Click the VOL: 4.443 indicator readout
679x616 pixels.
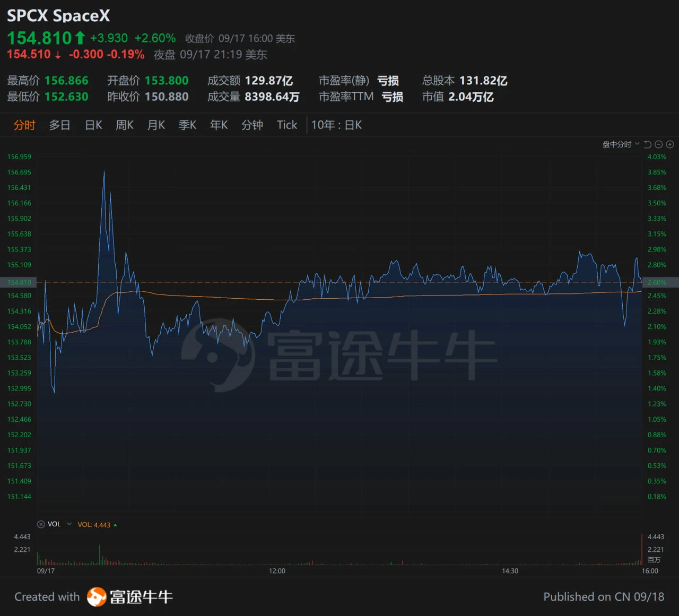coord(94,525)
